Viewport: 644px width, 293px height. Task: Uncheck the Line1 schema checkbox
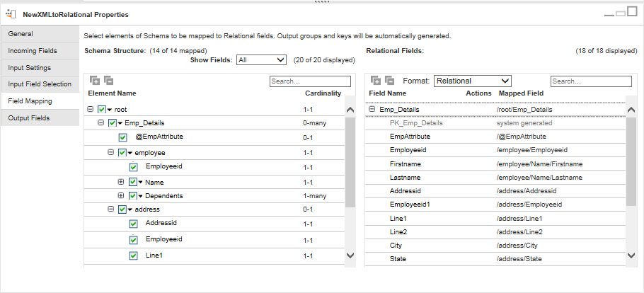click(x=133, y=255)
